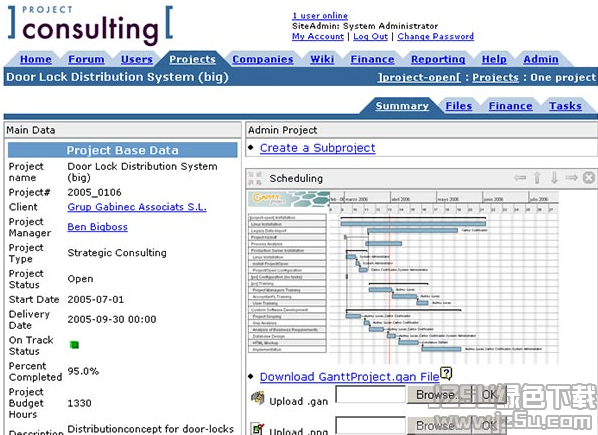The image size is (598, 435).
Task: Click the Log Out link
Action: [x=370, y=36]
